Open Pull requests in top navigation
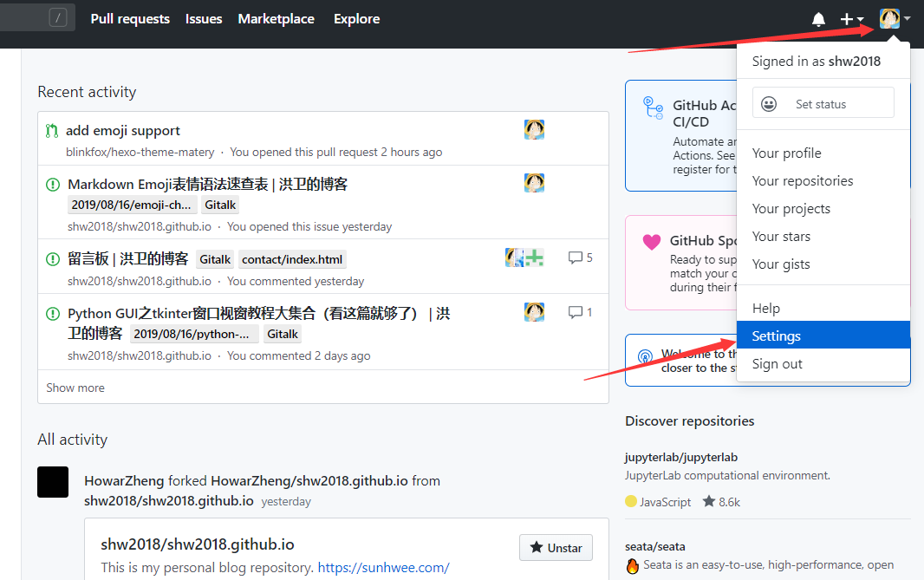The width and height of the screenshot is (924, 580). pyautogui.click(x=130, y=19)
